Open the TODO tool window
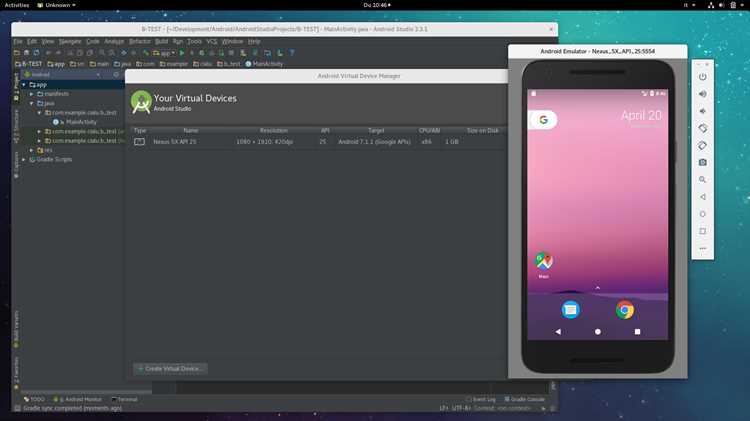 click(x=34, y=399)
